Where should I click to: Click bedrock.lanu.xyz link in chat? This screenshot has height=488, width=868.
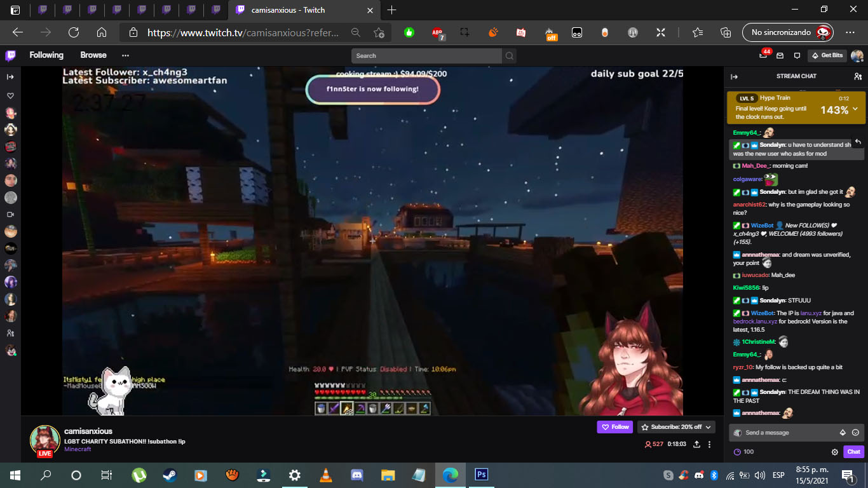point(755,322)
